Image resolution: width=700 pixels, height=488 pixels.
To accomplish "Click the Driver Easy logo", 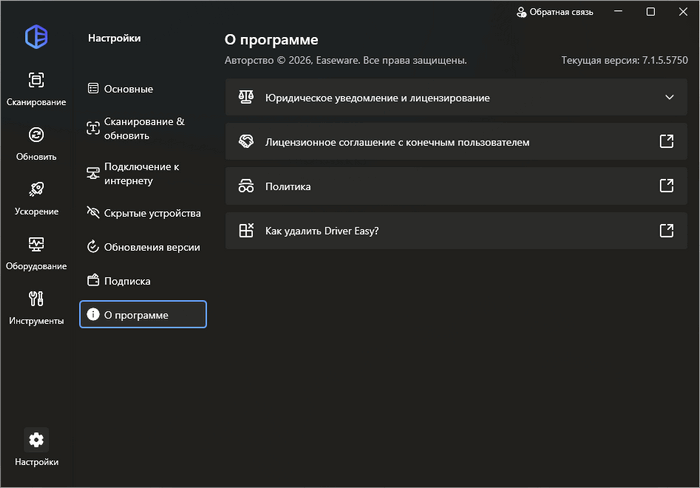I will click(36, 37).
